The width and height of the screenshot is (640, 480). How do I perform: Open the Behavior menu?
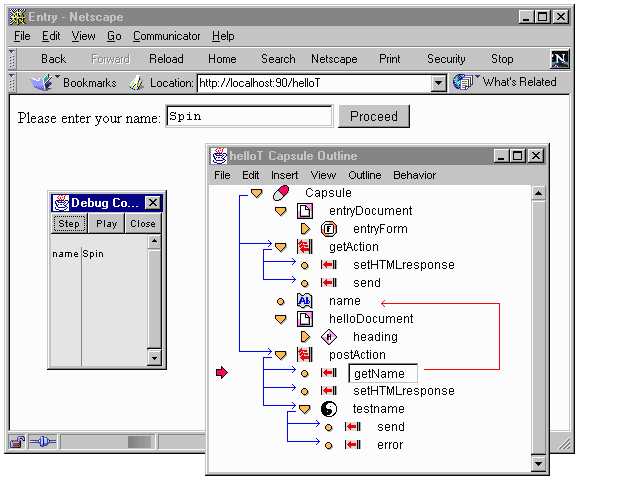click(x=414, y=175)
